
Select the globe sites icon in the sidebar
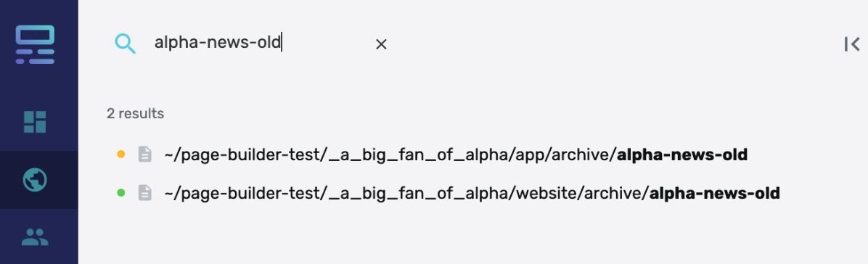[35, 180]
